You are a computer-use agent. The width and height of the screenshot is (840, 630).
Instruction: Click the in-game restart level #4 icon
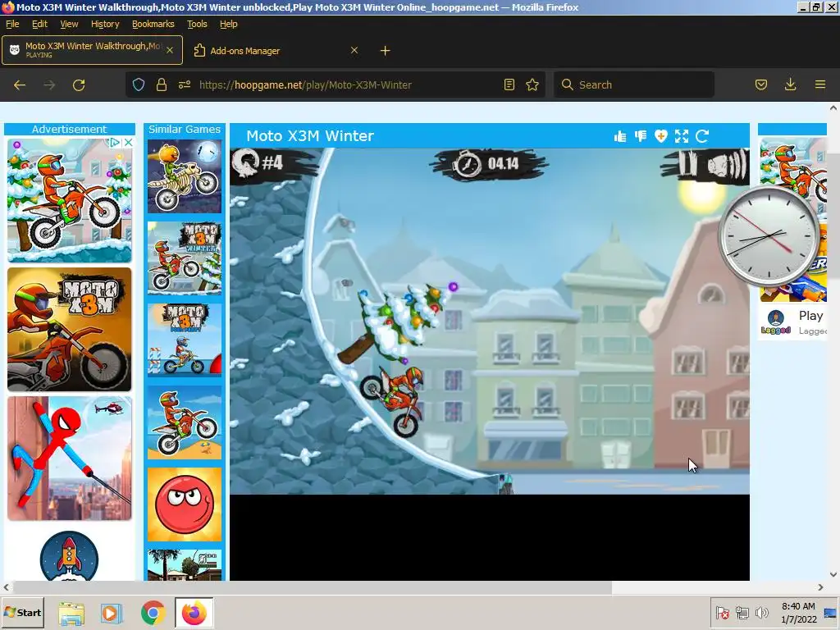pos(244,162)
